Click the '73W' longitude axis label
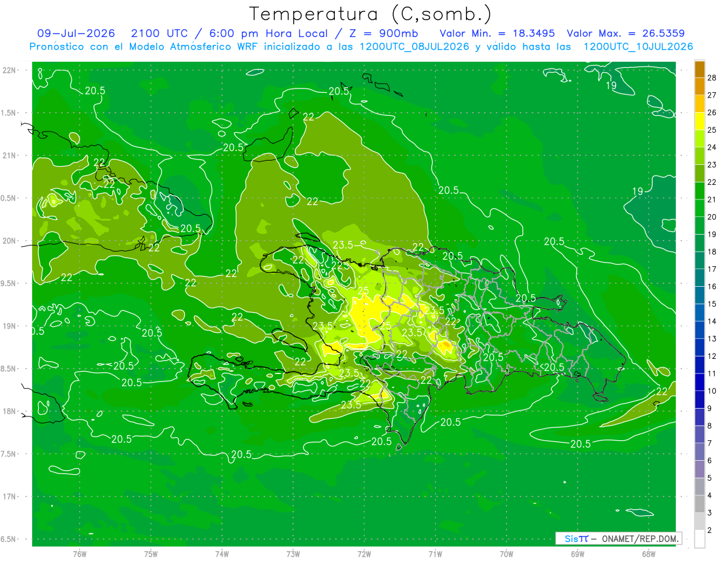The image size is (728, 562). pos(293,554)
